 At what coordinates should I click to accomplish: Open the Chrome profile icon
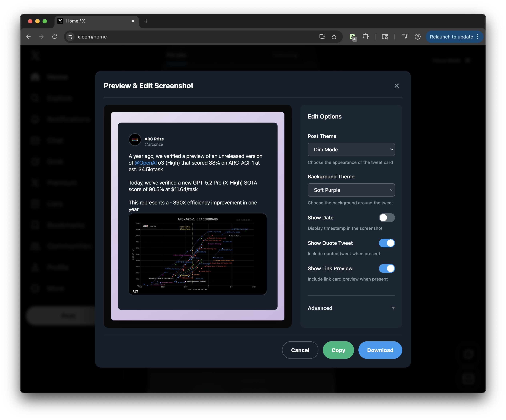click(417, 37)
